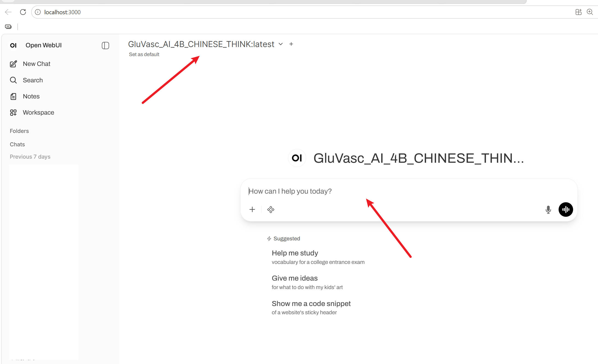Collapse the sidebar with the panel toggle

pyautogui.click(x=105, y=45)
